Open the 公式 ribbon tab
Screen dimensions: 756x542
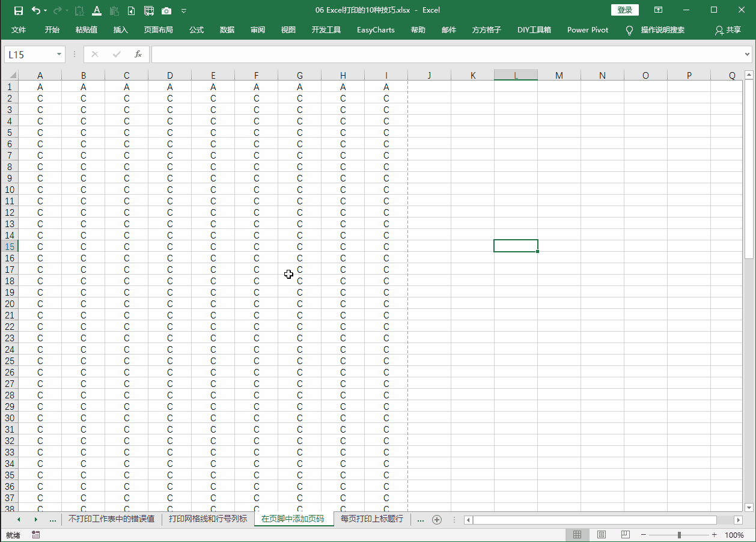pyautogui.click(x=197, y=30)
